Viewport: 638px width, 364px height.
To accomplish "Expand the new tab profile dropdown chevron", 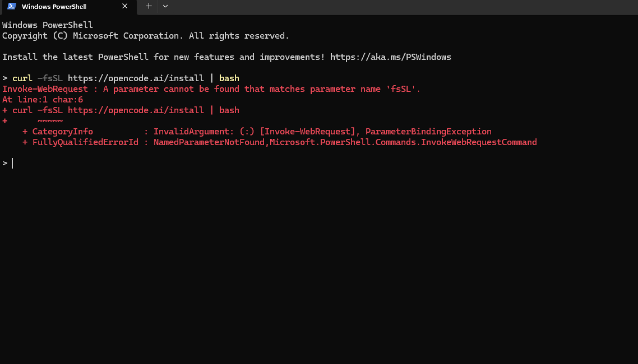I will point(165,6).
